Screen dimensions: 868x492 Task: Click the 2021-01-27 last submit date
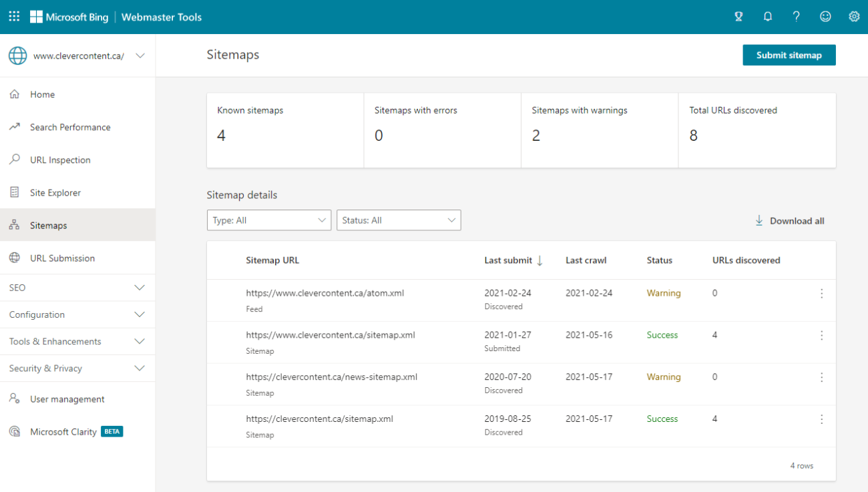tap(508, 335)
